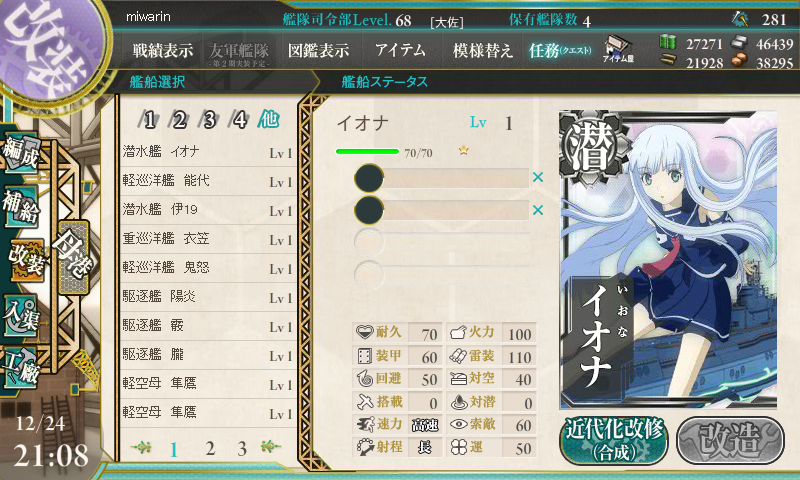Open the アイテム屋 item shop icon

(x=618, y=49)
